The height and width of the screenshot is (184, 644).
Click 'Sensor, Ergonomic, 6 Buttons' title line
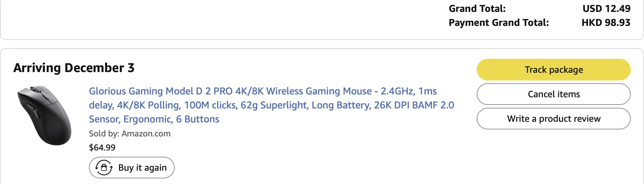154,119
